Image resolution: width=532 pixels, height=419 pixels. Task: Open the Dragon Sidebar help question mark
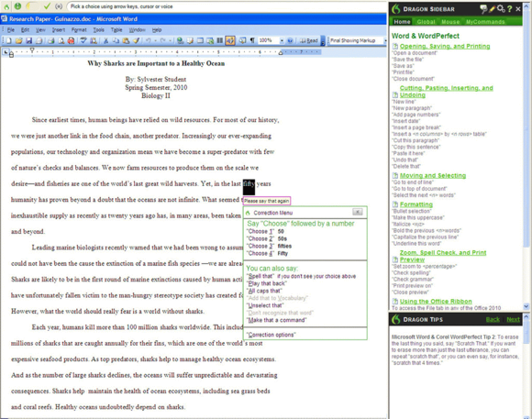(510, 9)
